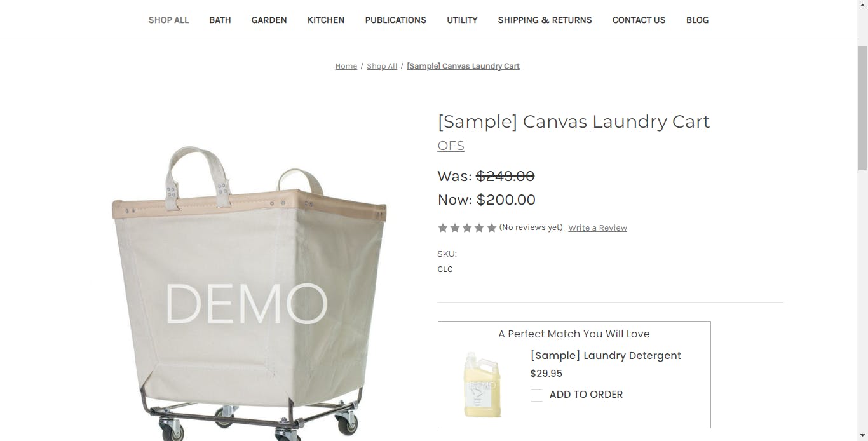This screenshot has height=441, width=868.
Task: Click the Home breadcrumb link
Action: [x=346, y=66]
